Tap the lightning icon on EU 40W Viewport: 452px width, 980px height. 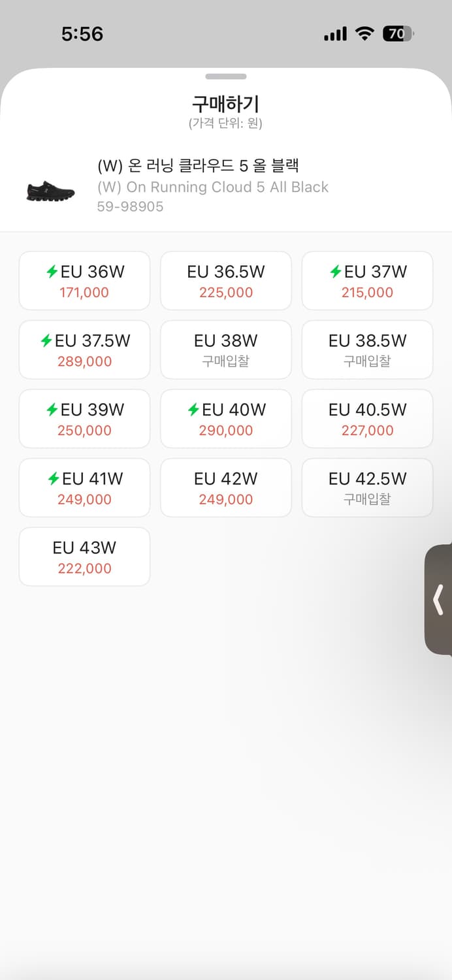[x=193, y=410]
